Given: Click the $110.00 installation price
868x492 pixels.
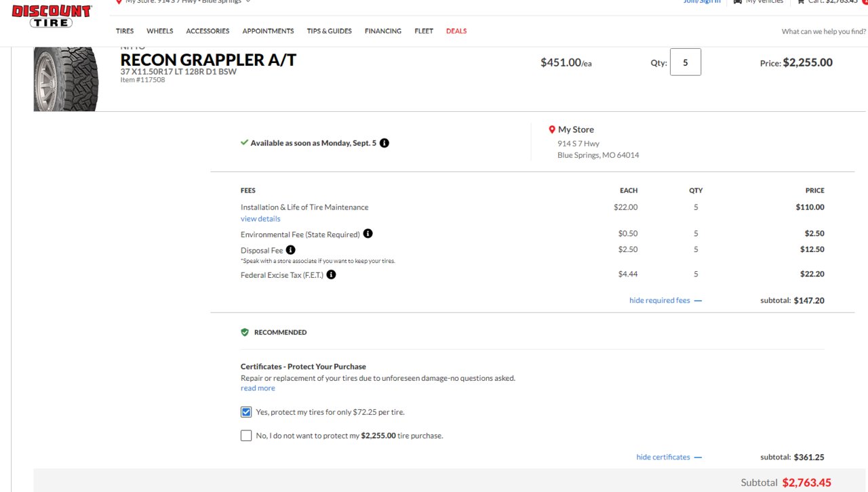Looking at the screenshot, I should 810,207.
